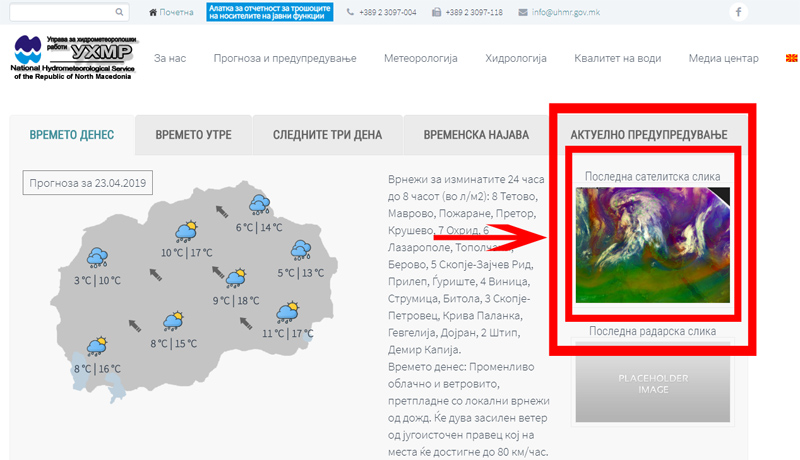Click the weather icon above 5 °C | 13 °C
This screenshot has height=460, width=800.
pyautogui.click(x=301, y=250)
